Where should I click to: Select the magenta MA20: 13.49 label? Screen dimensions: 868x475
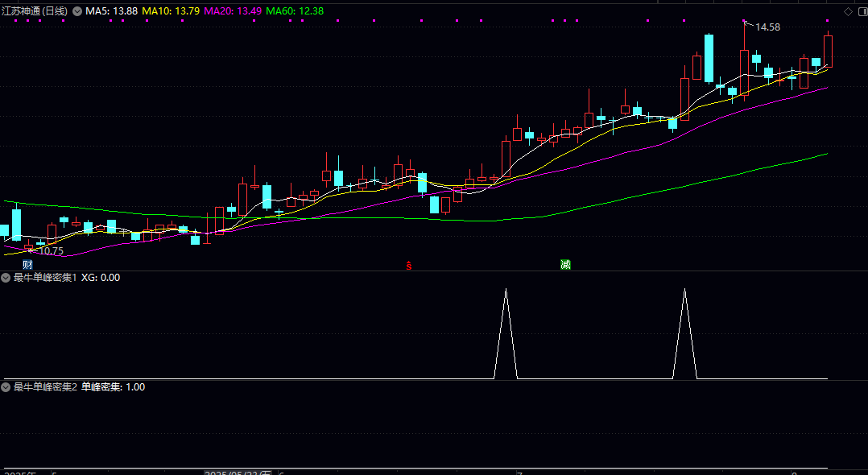tap(232, 11)
